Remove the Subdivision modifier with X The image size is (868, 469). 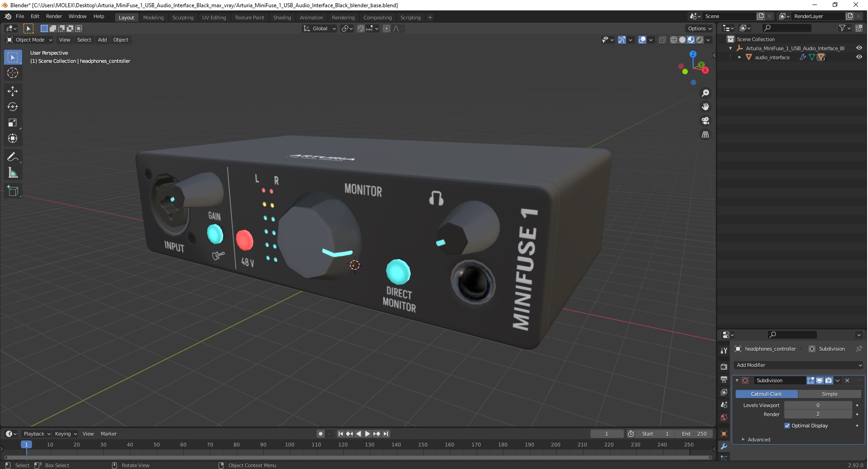(x=847, y=380)
